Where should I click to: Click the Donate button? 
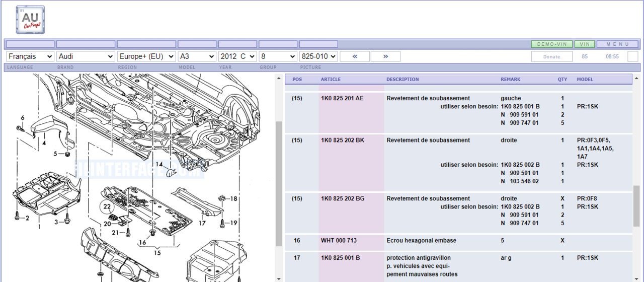(552, 56)
